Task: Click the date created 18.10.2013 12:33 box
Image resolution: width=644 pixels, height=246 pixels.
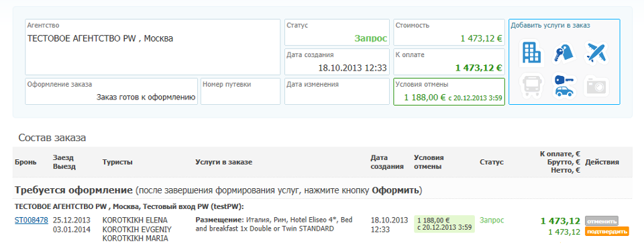Action: tap(337, 62)
